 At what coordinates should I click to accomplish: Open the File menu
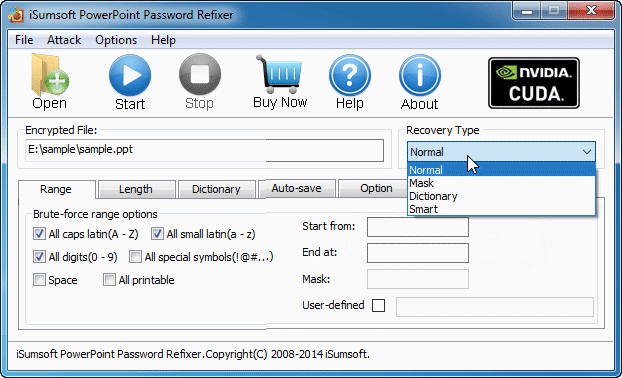[x=24, y=40]
